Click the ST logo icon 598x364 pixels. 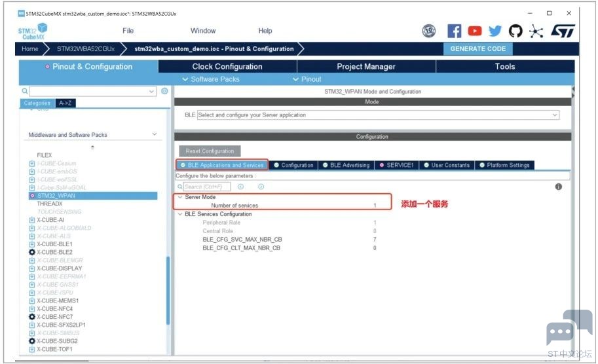tap(563, 31)
